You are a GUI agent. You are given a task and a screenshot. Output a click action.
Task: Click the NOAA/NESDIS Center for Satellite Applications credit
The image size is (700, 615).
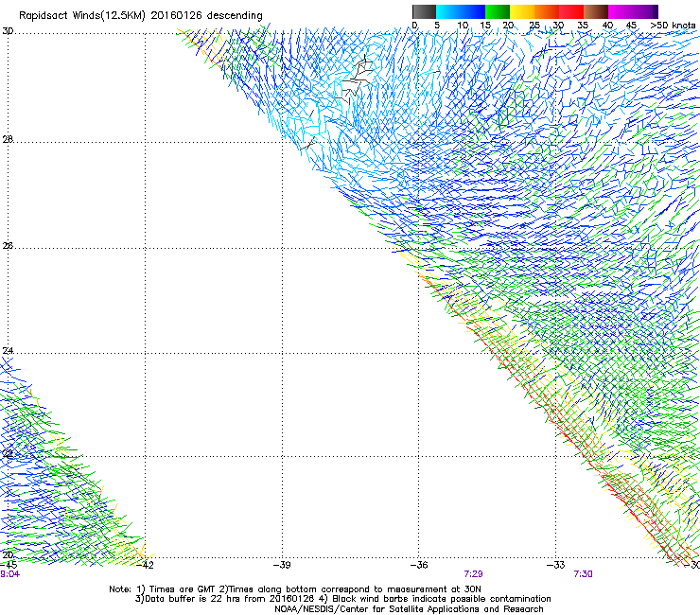[409, 609]
